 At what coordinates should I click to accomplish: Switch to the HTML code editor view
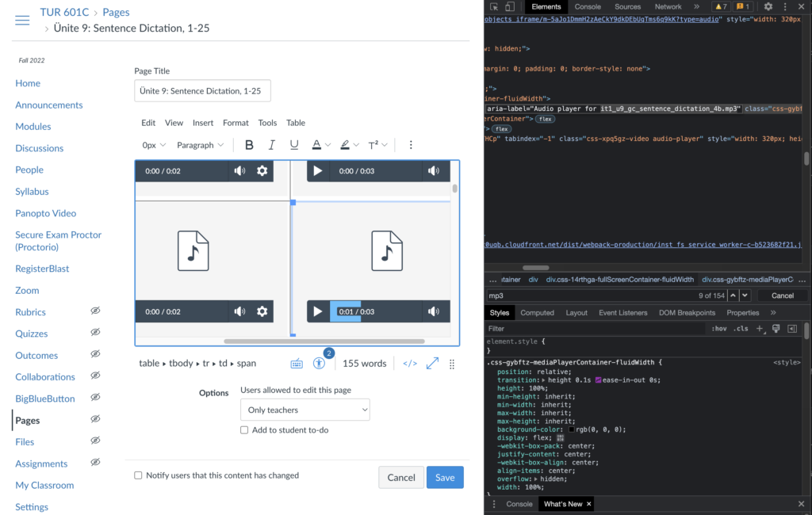pyautogui.click(x=410, y=364)
